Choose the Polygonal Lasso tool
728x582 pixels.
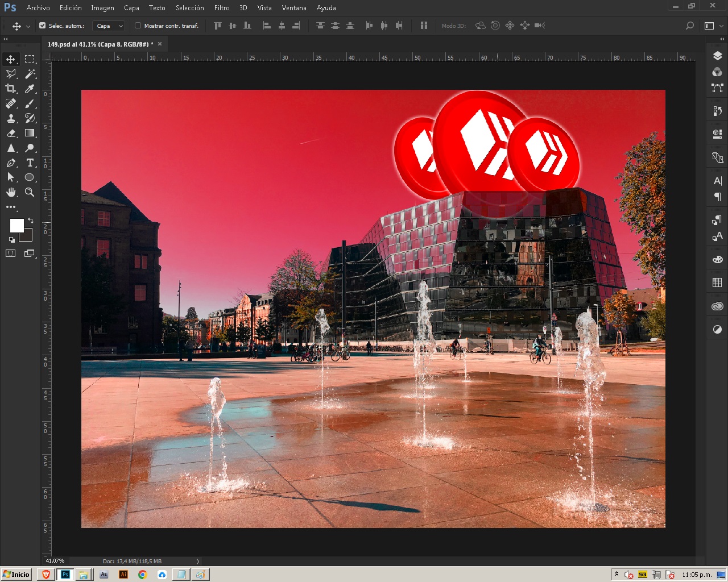click(11, 74)
